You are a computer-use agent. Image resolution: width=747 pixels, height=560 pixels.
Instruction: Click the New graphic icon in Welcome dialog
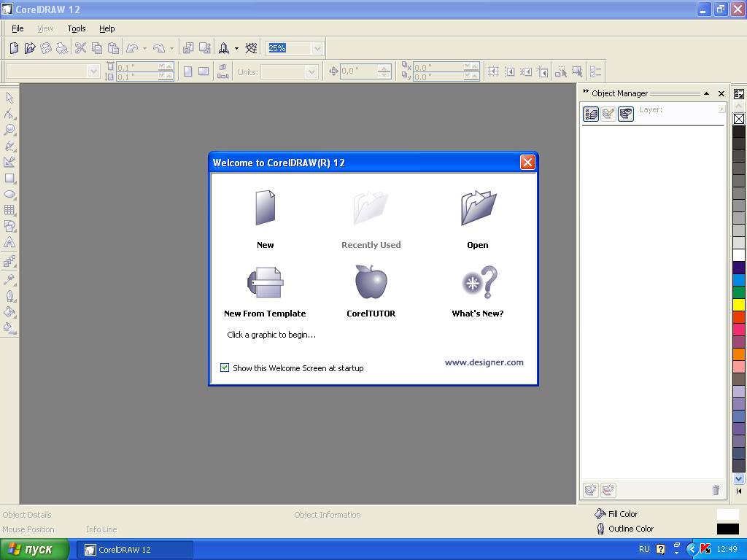(266, 208)
